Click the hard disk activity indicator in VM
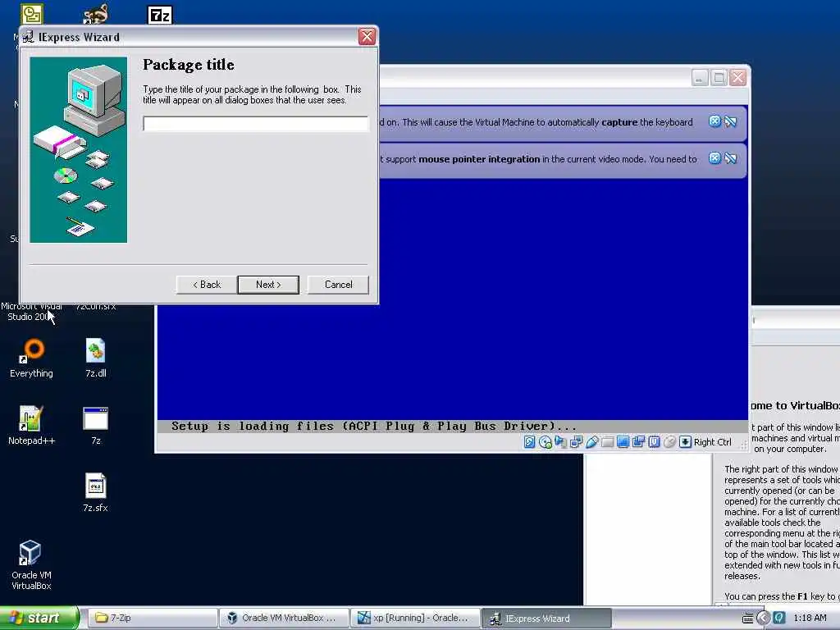This screenshot has width=840, height=630. [x=529, y=442]
